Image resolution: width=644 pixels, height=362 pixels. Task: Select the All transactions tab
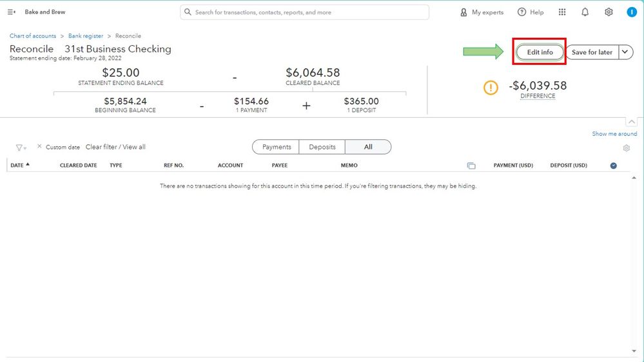click(x=368, y=147)
